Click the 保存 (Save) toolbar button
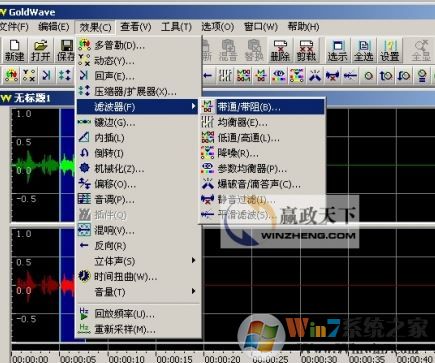The image size is (435, 363). pos(65,50)
